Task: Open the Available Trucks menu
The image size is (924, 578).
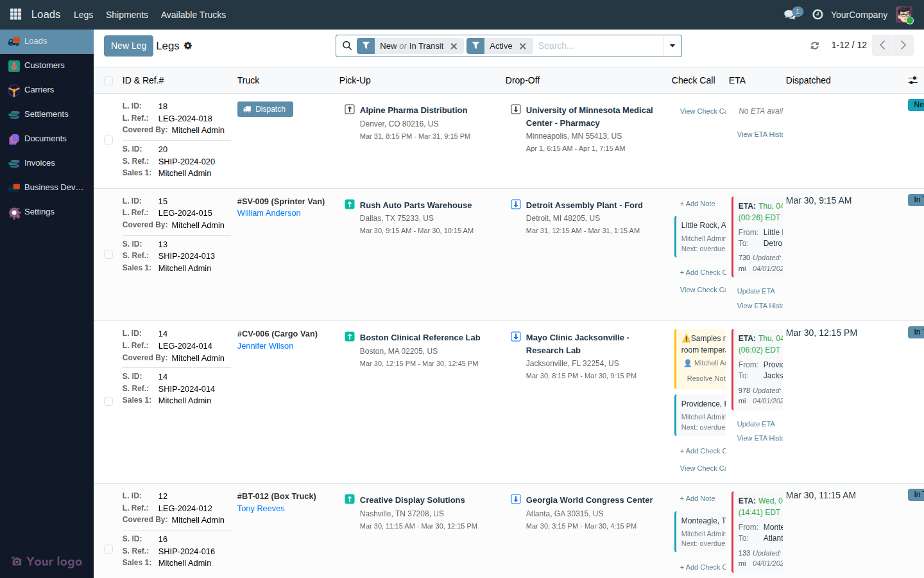Action: pos(193,15)
